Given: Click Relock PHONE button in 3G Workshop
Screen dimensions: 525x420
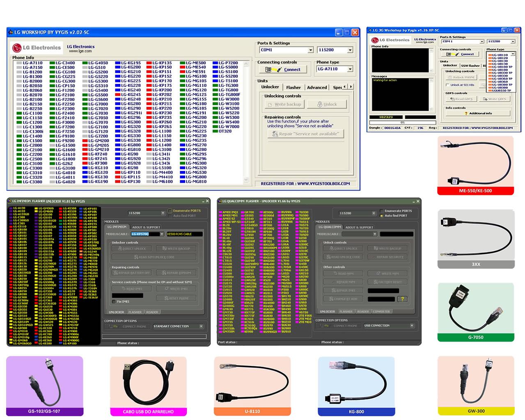Looking at the screenshot, I should pyautogui.click(x=461, y=77).
